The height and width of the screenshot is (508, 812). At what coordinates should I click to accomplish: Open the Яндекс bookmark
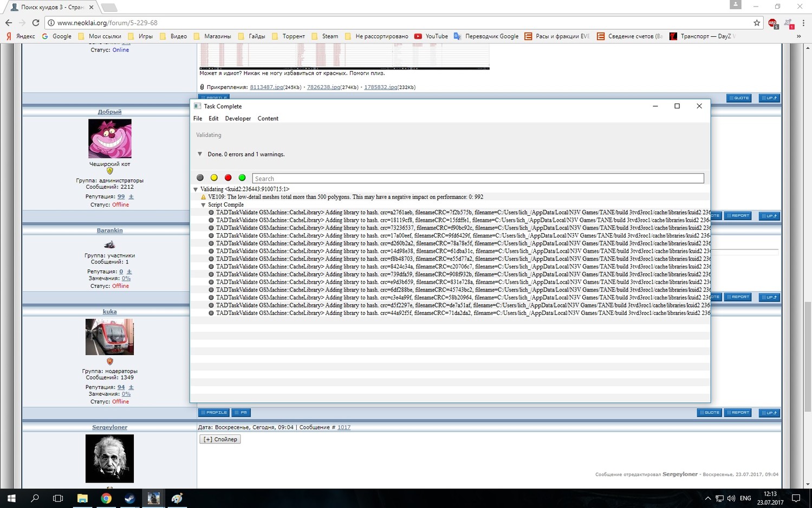pos(21,36)
